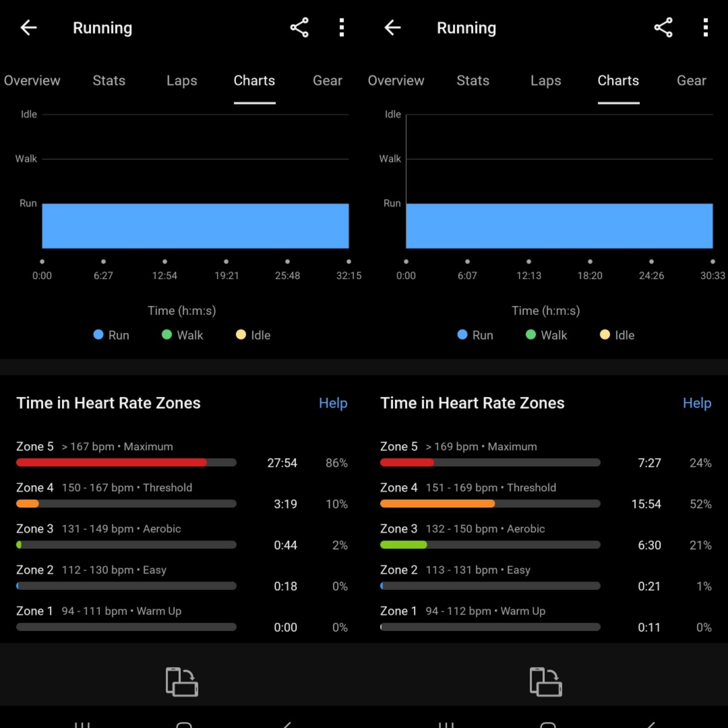The height and width of the screenshot is (728, 728).
Task: Tap the 32:15 time marker on left chart
Action: click(x=349, y=276)
